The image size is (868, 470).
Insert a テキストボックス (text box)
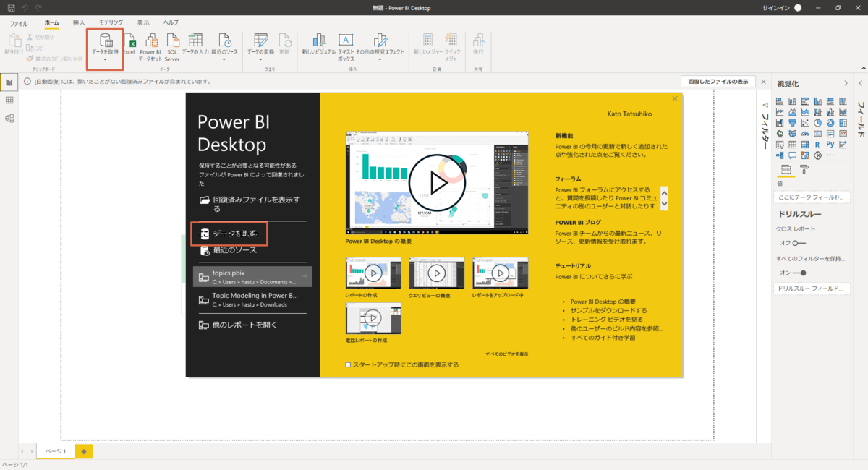346,45
